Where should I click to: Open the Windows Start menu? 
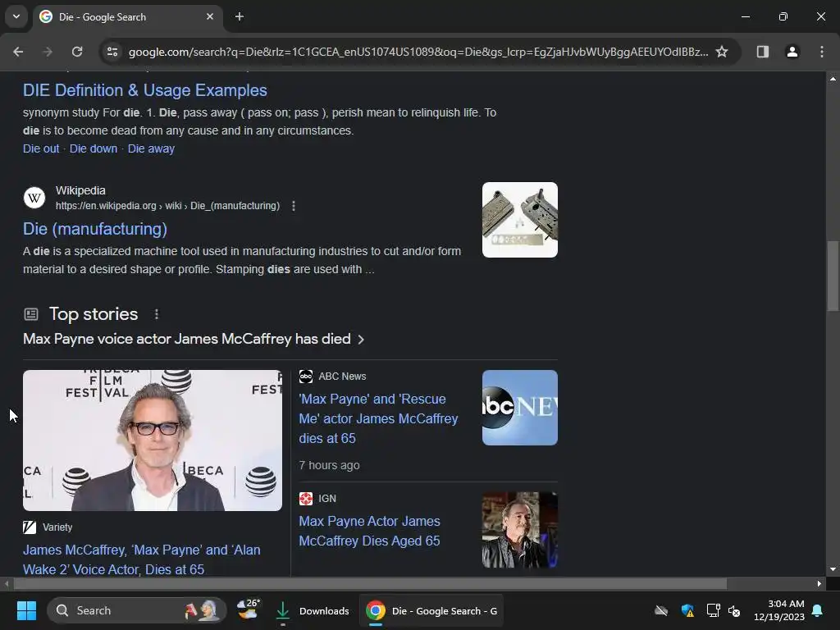pos(26,610)
